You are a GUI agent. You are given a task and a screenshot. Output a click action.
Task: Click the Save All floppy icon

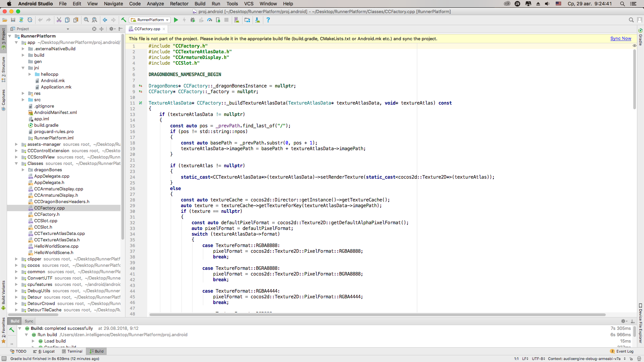click(x=13, y=20)
